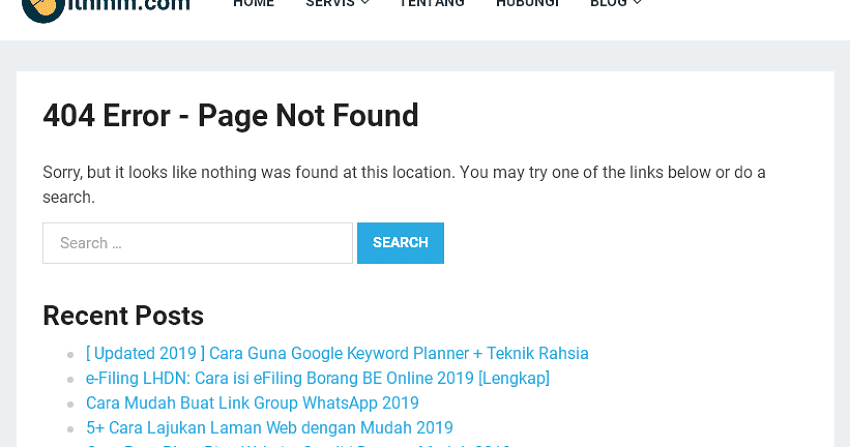850x447 pixels.
Task: Open the e-Filing LHDN Borang BE post
Action: coord(317,378)
